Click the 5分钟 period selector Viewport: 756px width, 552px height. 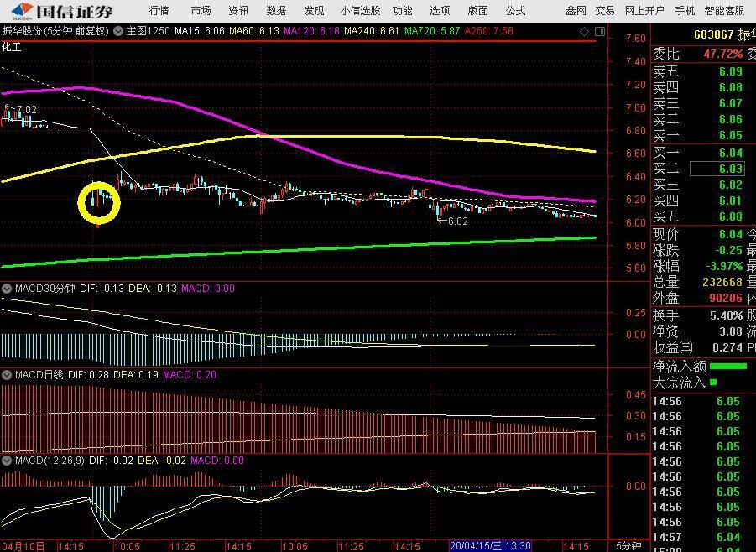point(628,546)
